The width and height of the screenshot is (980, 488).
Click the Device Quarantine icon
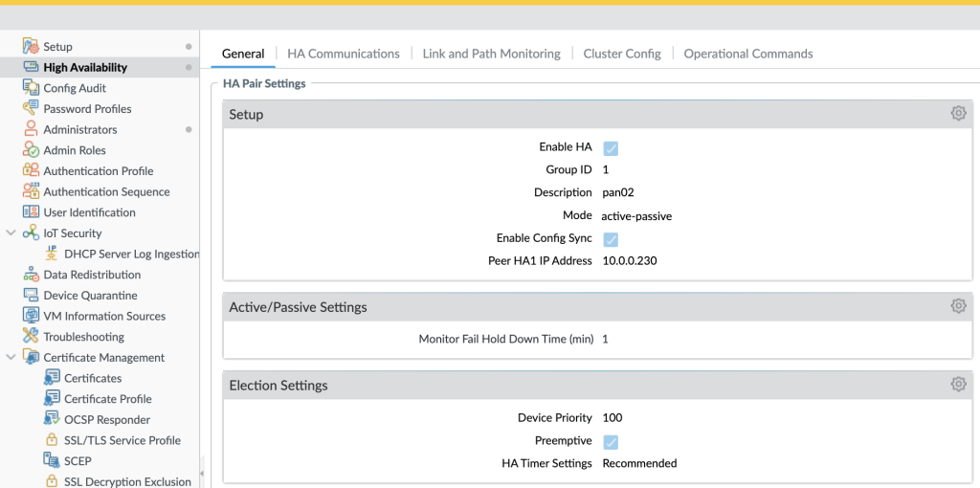tap(31, 296)
